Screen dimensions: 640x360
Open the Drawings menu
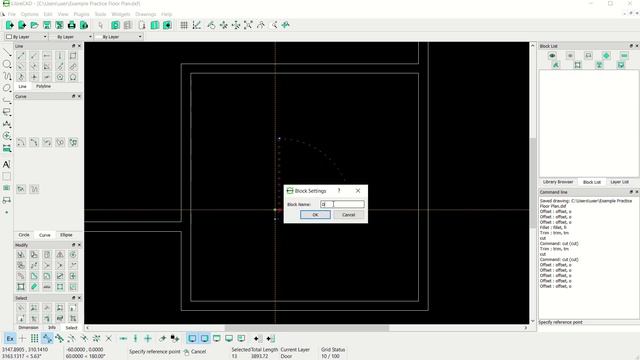pos(146,14)
